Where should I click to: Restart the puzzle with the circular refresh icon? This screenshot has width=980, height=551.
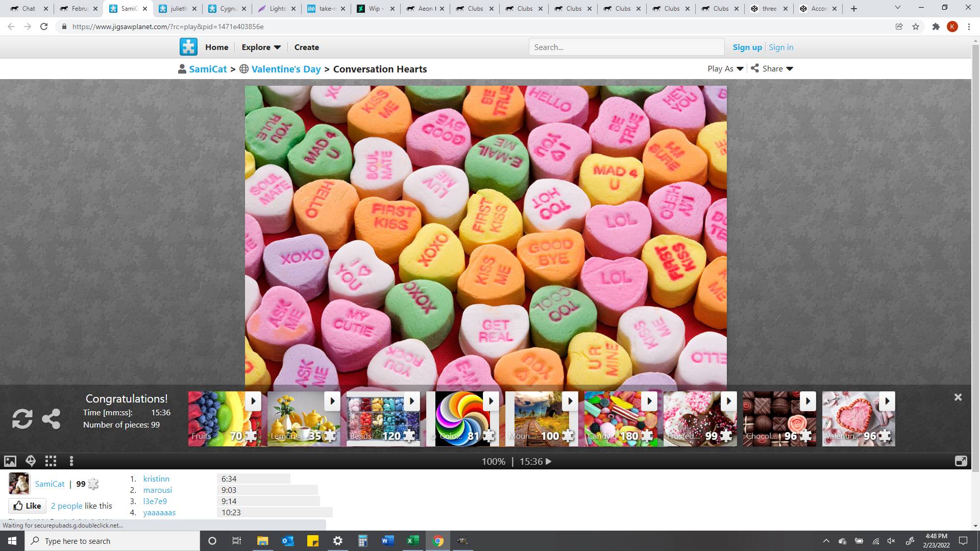tap(22, 419)
